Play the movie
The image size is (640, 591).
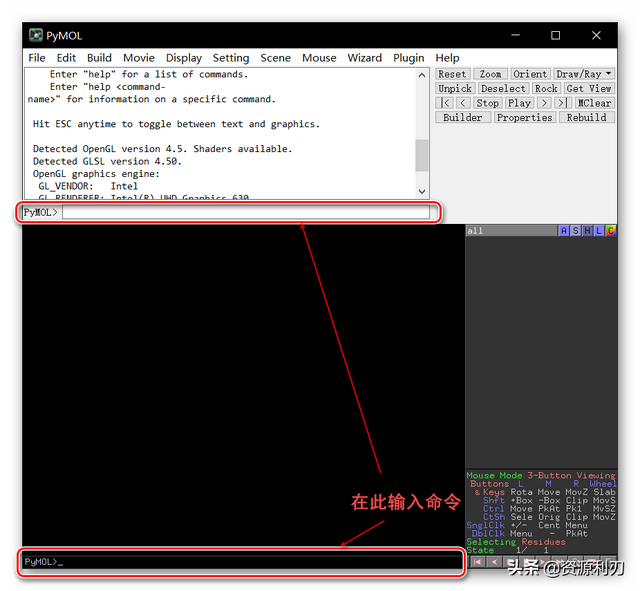(x=519, y=103)
